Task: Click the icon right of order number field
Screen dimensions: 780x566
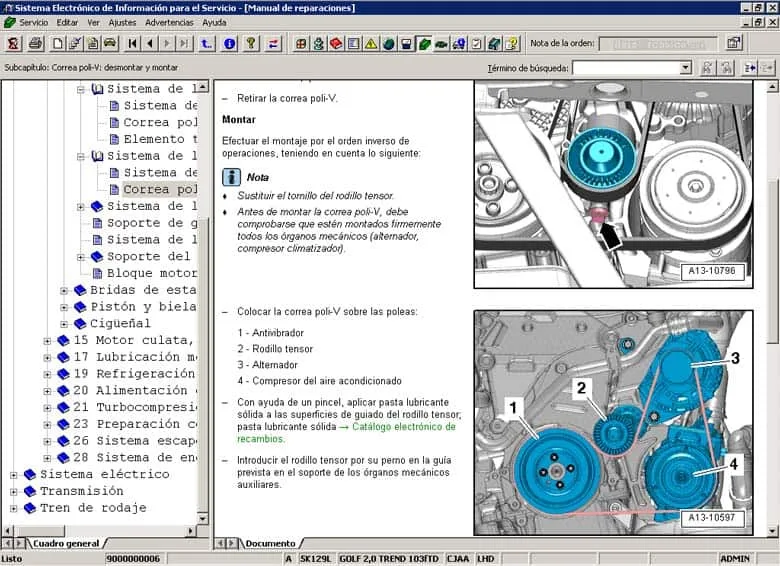Action: coord(733,43)
